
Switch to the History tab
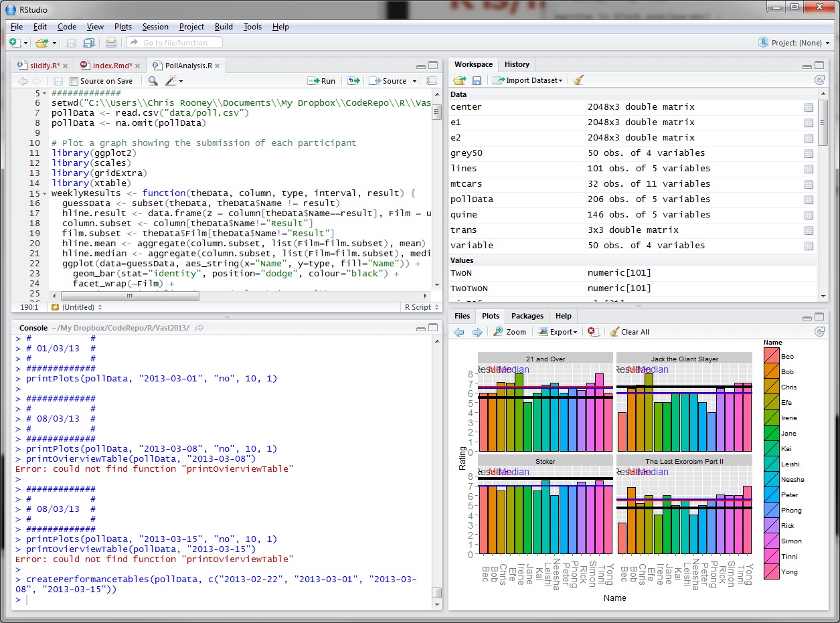[517, 64]
